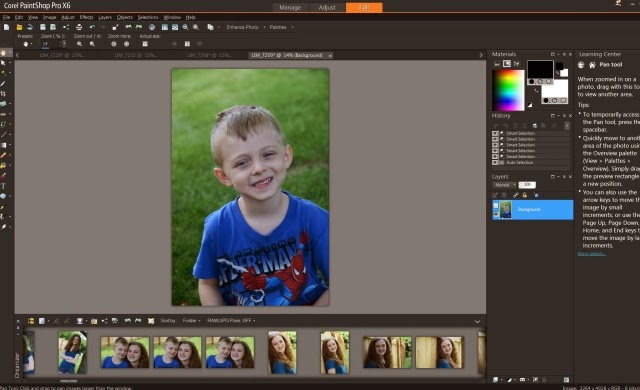Switch to the Manage workspace tab
The width and height of the screenshot is (640, 390).
point(290,7)
